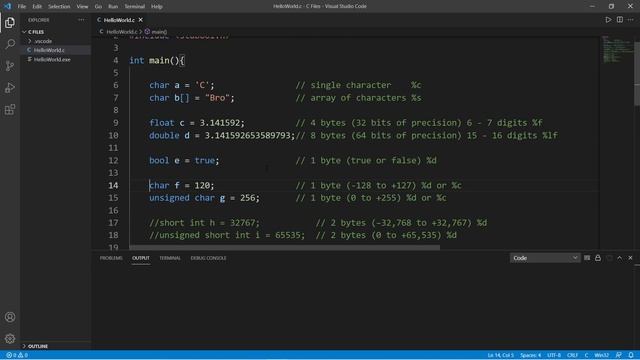The width and height of the screenshot is (640, 360).
Task: Open the Run menu
Action: (113, 7)
